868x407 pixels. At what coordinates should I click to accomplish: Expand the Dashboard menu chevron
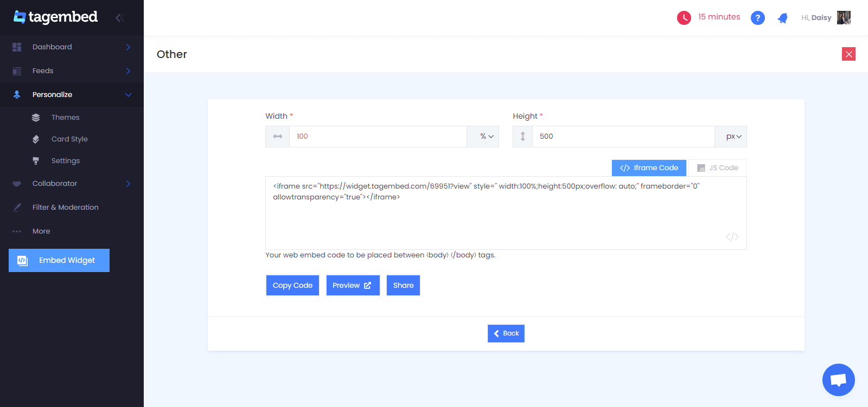pos(129,47)
